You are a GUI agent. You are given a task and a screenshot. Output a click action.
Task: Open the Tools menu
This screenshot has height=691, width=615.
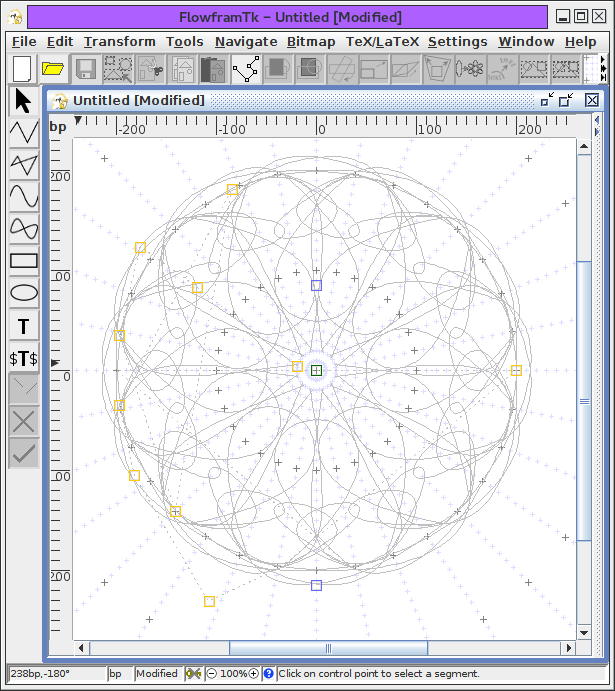point(185,41)
